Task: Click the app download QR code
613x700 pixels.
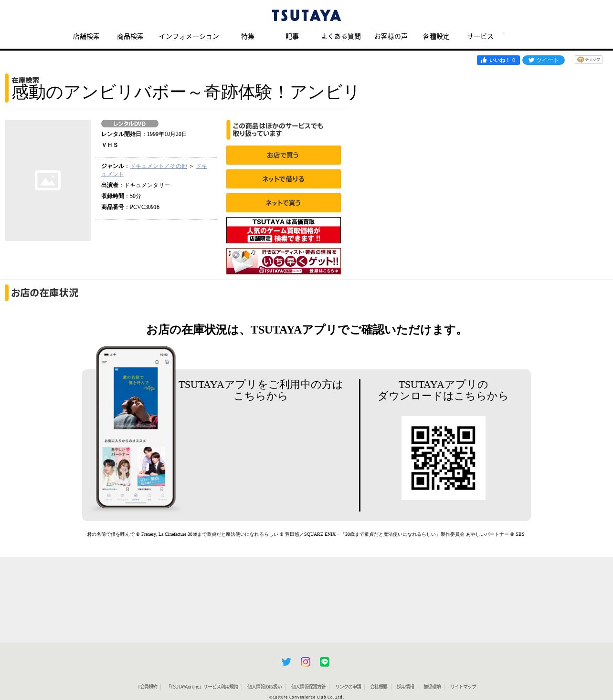Action: pyautogui.click(x=444, y=458)
